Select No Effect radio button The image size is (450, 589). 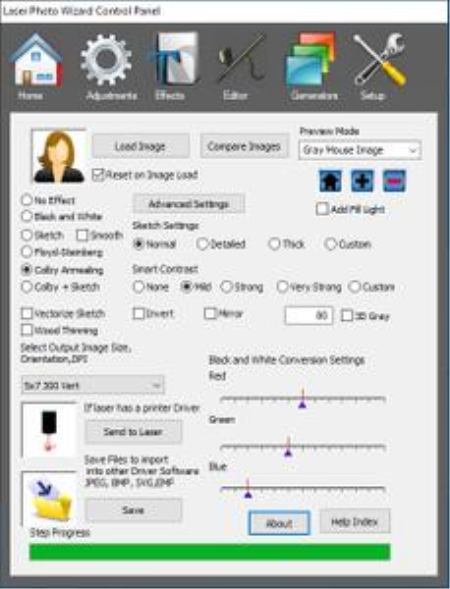point(26,200)
